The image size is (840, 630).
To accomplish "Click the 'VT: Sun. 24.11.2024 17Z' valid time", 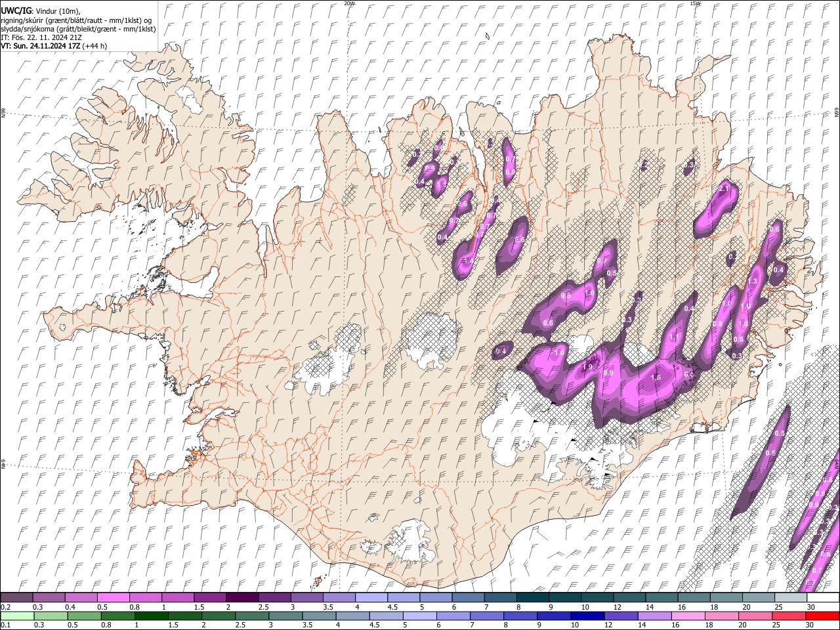I will 41,46.
